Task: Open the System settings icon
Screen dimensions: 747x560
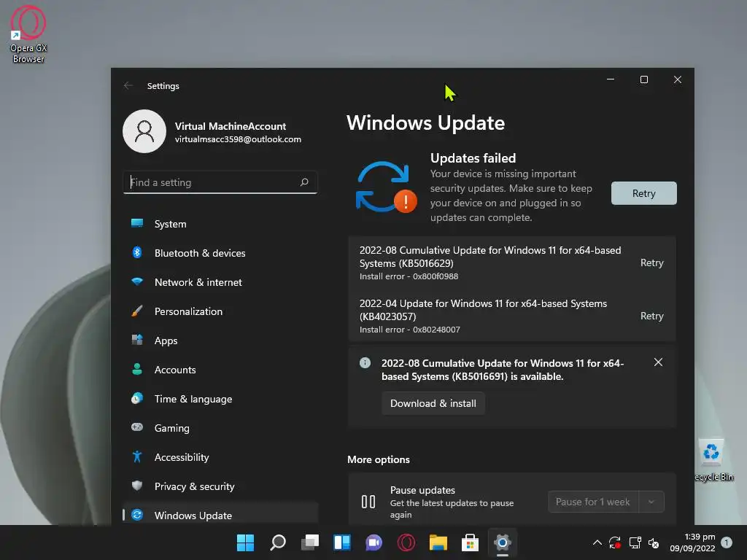Action: (x=137, y=223)
